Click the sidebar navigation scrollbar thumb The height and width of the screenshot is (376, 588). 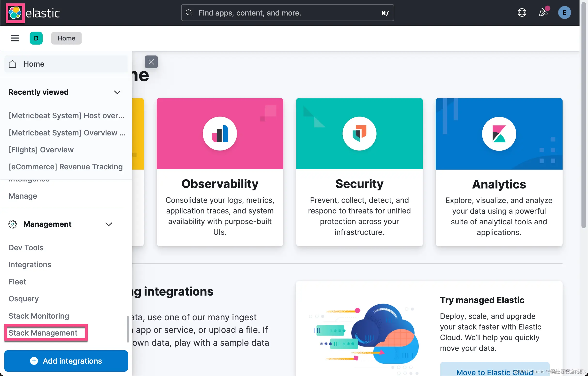128,329
